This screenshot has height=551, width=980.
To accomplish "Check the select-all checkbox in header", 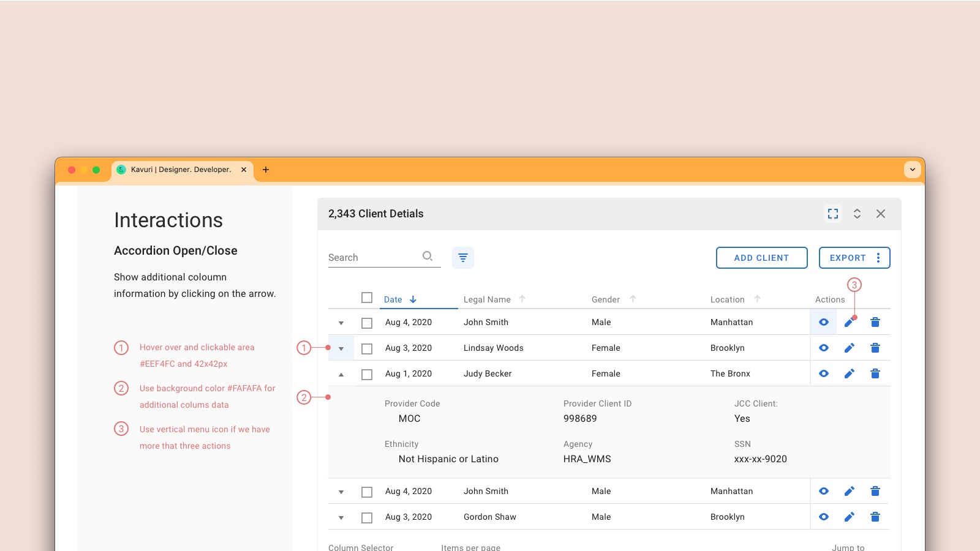I will [367, 298].
